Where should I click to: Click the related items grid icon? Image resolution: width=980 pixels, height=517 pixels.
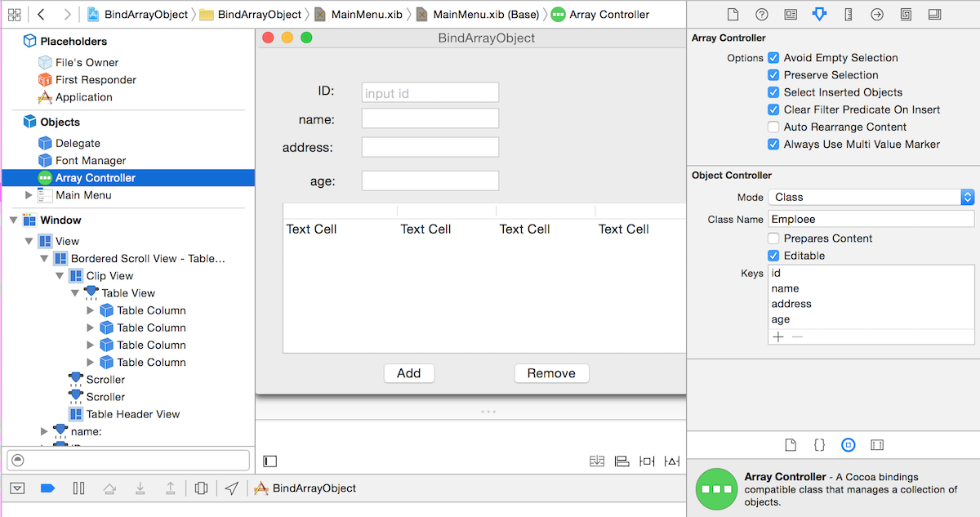[x=14, y=15]
